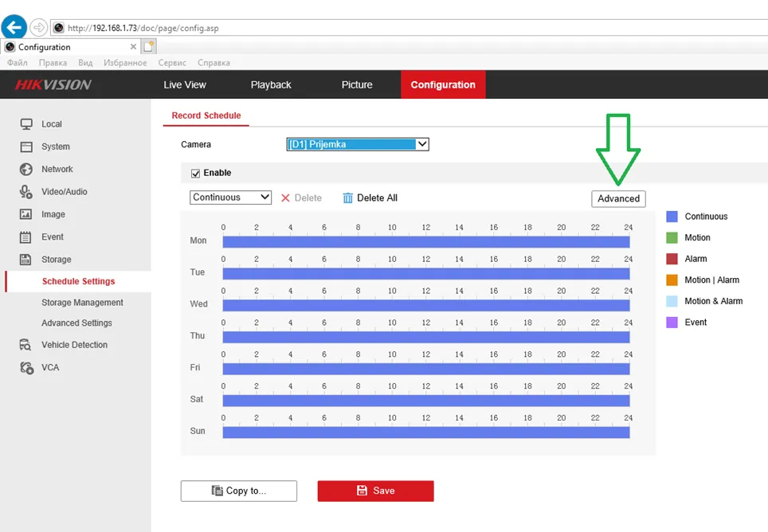Click the Storage disk icon
This screenshot has height=532, width=768.
[x=25, y=260]
